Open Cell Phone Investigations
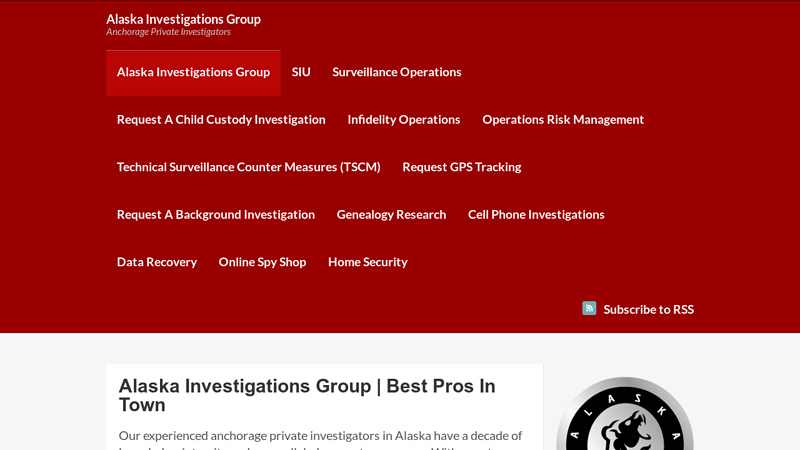The image size is (800, 450). click(536, 215)
